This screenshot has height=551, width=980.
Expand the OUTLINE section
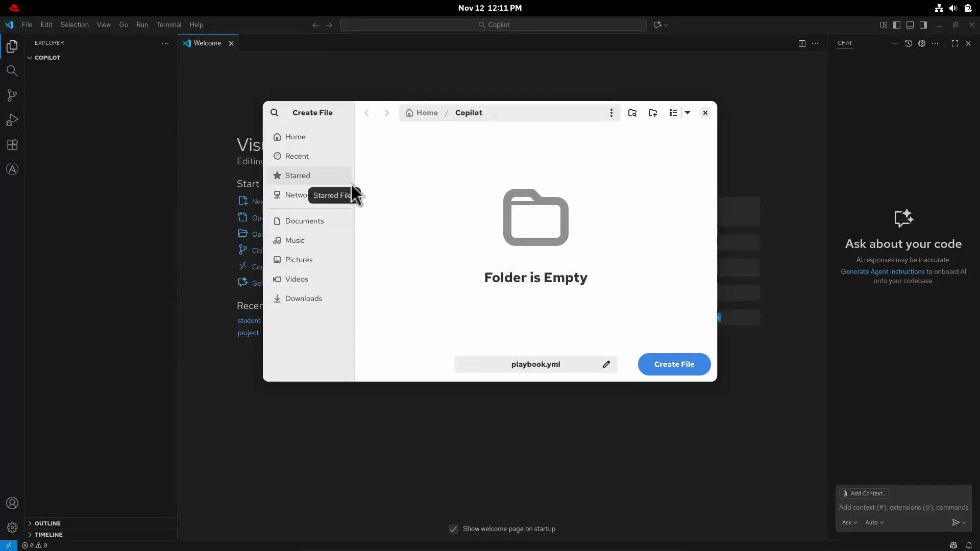click(x=48, y=523)
